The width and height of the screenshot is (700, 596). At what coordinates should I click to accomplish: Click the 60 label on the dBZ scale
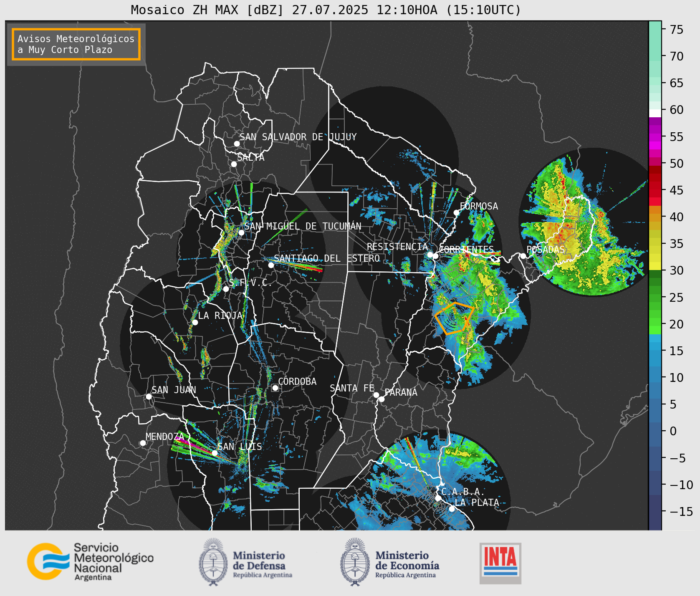(x=677, y=110)
